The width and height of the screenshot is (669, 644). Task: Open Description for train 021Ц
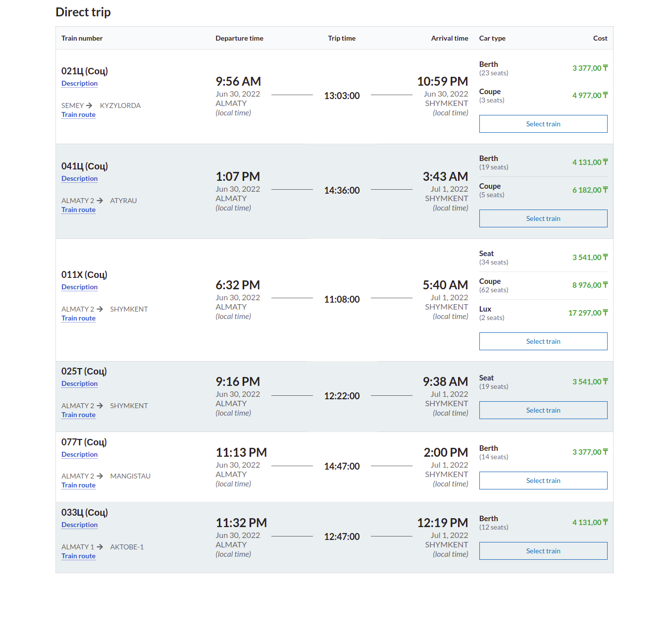pyautogui.click(x=79, y=83)
